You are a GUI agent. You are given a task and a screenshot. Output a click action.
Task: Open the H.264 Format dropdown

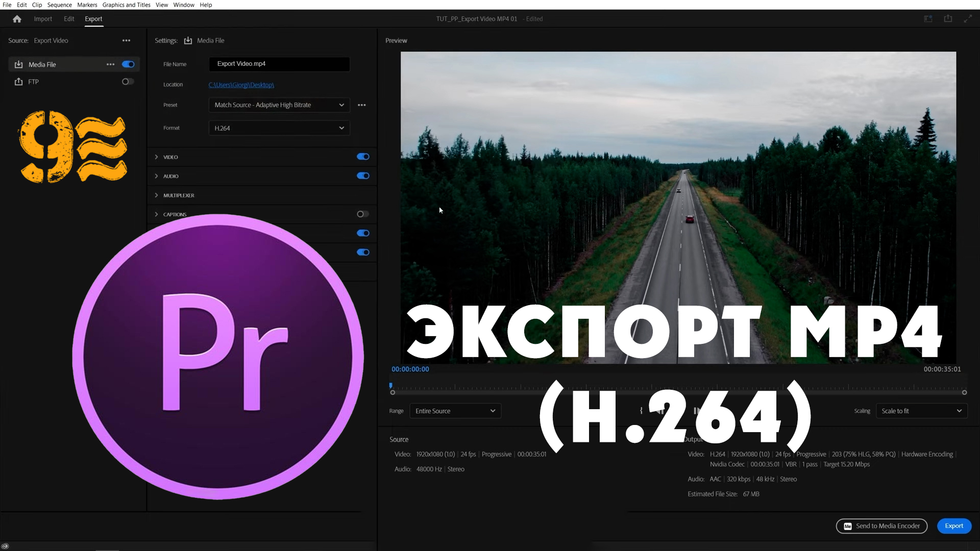tap(279, 128)
